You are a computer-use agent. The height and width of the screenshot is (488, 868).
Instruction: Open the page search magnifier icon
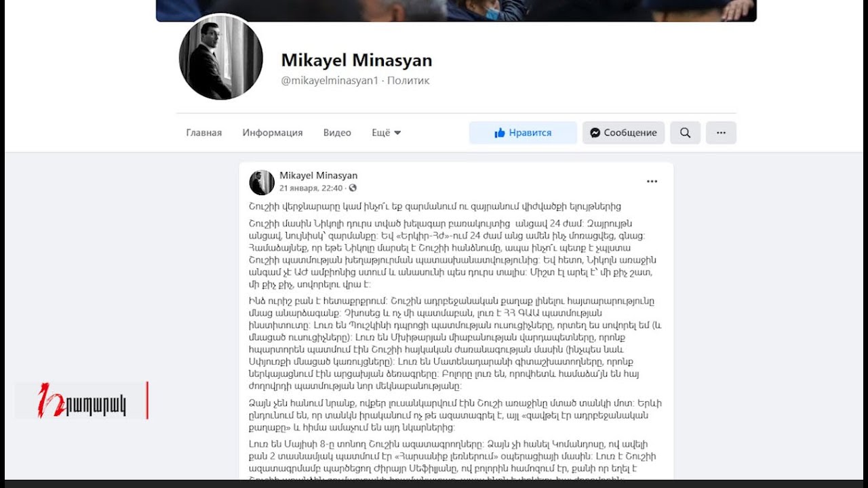[x=685, y=133]
